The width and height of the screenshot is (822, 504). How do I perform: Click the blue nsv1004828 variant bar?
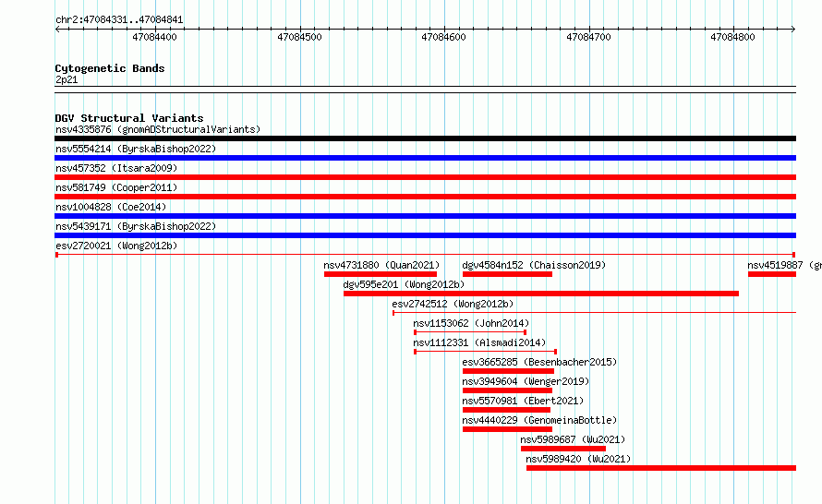point(425,216)
